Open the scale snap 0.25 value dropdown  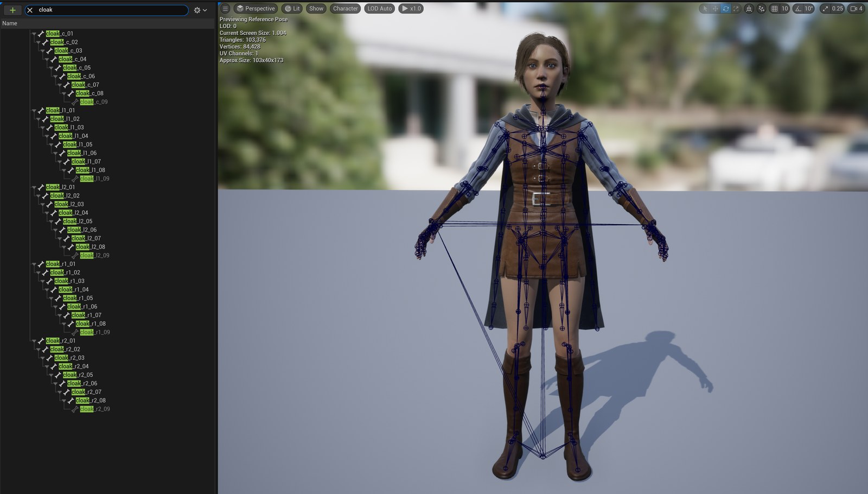838,9
